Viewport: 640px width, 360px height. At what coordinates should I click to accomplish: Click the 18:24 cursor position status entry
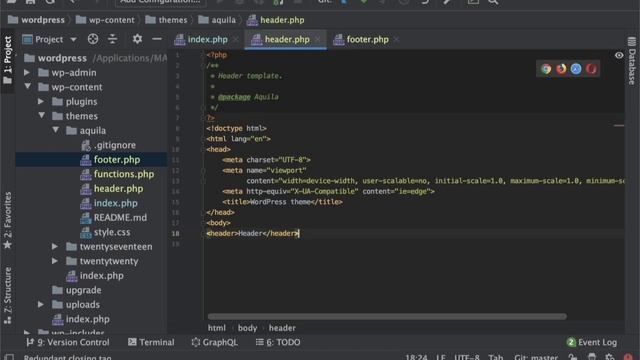(417, 357)
